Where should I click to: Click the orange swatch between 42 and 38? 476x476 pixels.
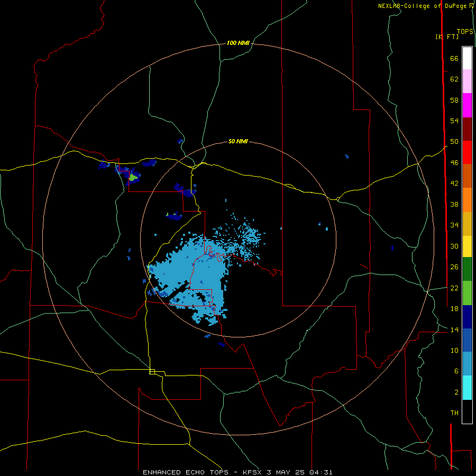point(467,200)
